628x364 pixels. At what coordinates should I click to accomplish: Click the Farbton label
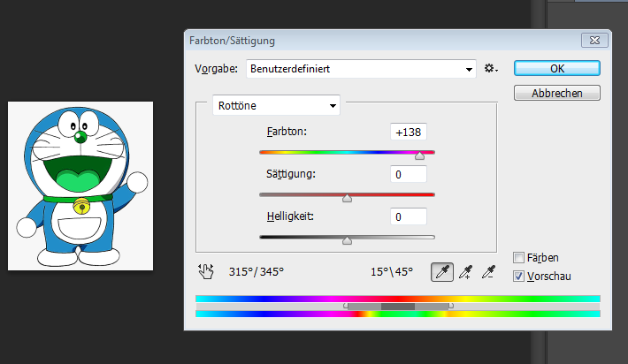[287, 132]
